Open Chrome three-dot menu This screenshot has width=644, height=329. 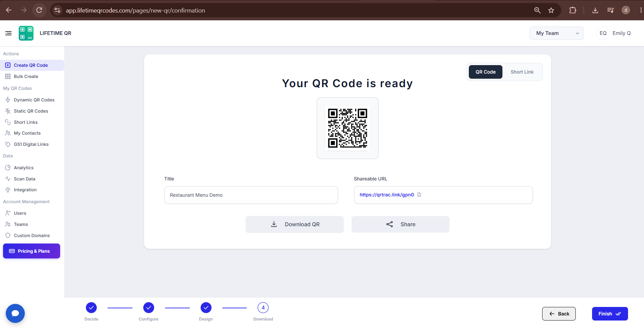[x=641, y=10]
